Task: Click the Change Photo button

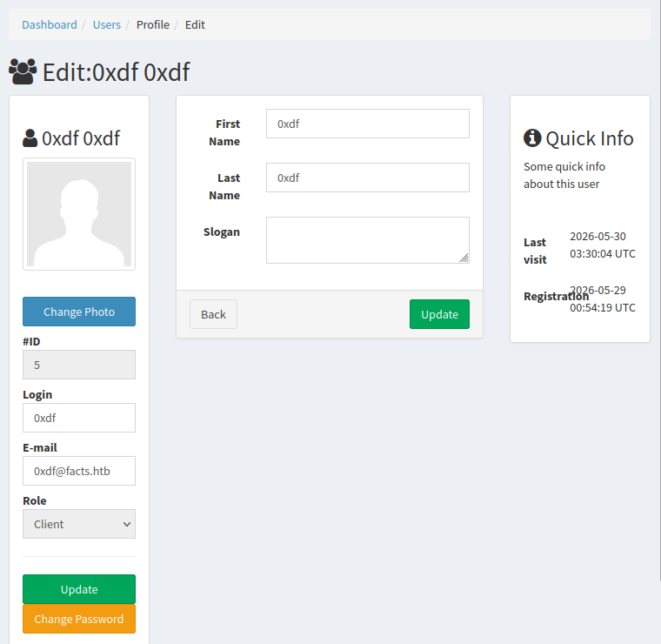Action: coord(79,312)
